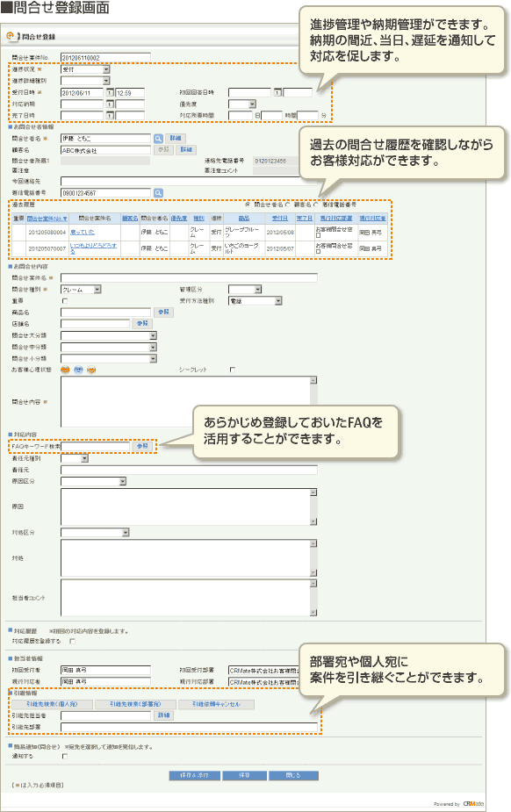Sort history by 商品 column header
This screenshot has width=511, height=812.
tap(244, 219)
